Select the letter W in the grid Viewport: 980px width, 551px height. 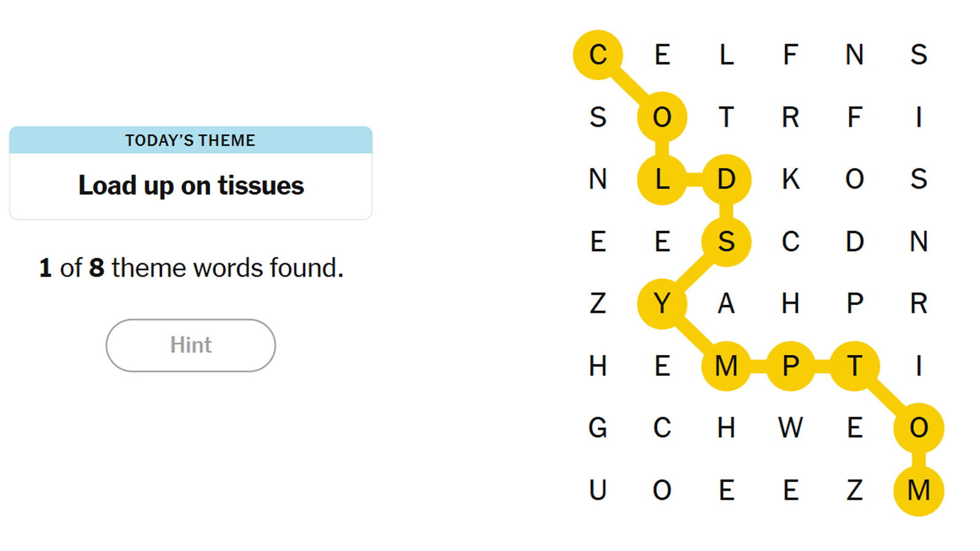click(x=790, y=428)
